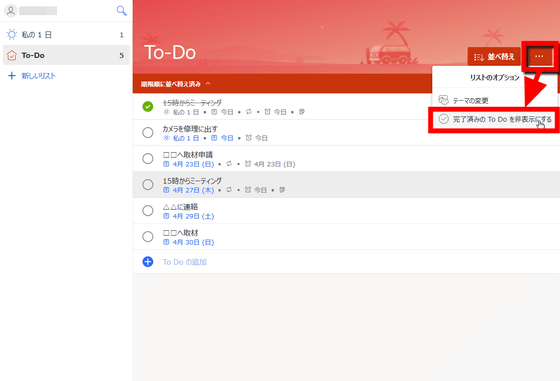This screenshot has height=381, width=560.
Task: Complete the □□へ取材 4月30日 task
Action: 148,236
